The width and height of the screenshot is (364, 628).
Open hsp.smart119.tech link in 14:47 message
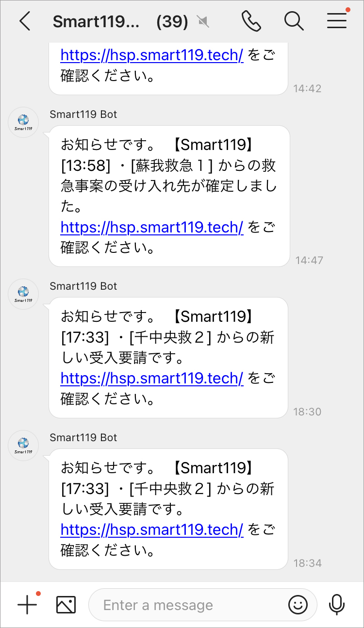[151, 227]
